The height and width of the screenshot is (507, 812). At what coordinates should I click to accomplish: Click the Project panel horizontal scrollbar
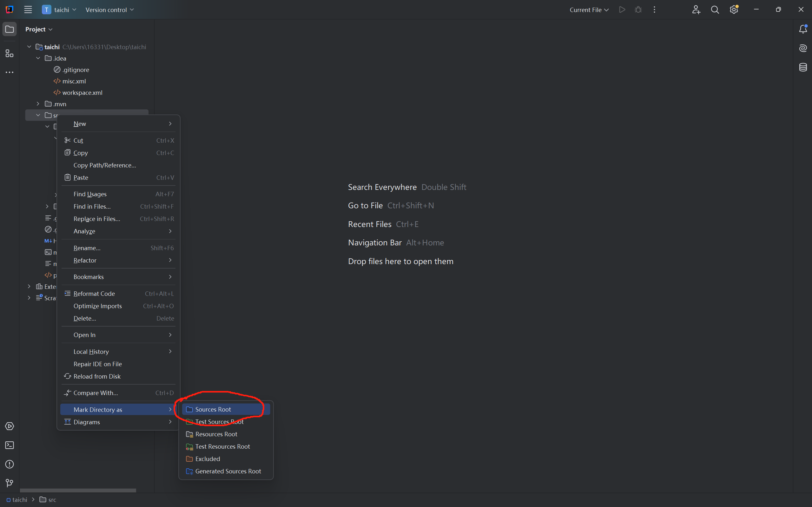click(x=78, y=490)
